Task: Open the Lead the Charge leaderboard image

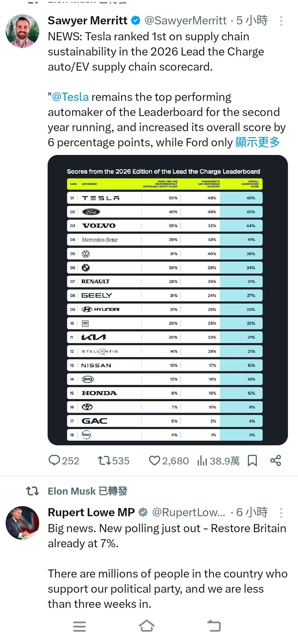Action: 167,300
